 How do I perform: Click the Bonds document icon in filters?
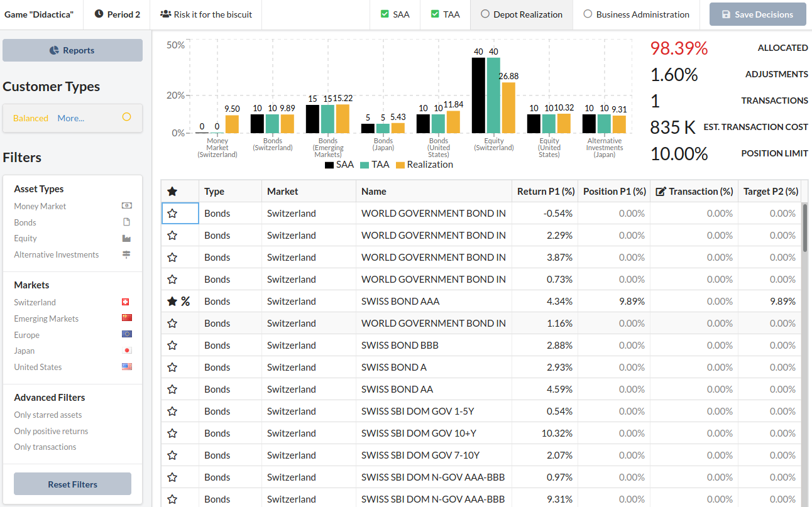(126, 222)
